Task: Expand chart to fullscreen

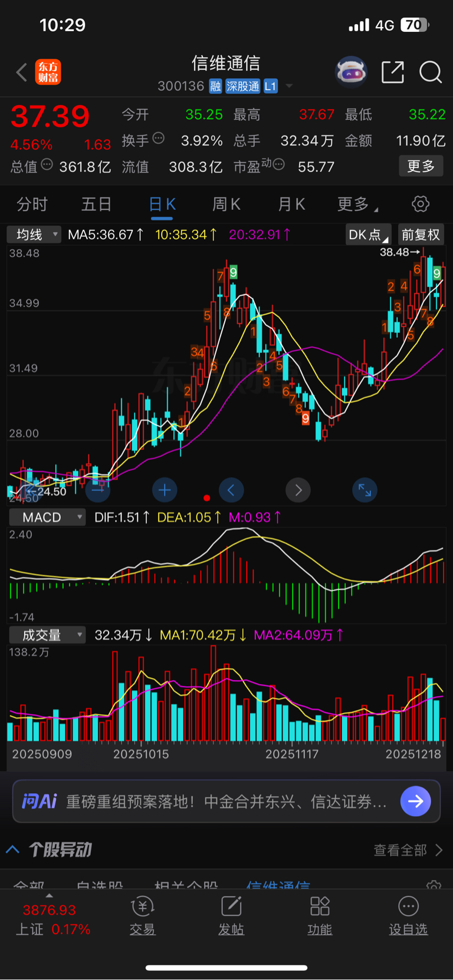Action: coord(365,490)
